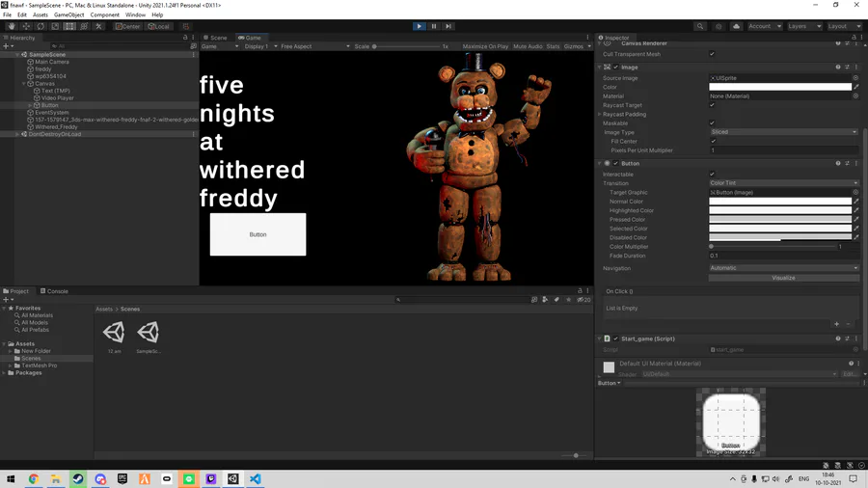
Task: Open cloud services icon in toolbar
Action: [x=736, y=26]
